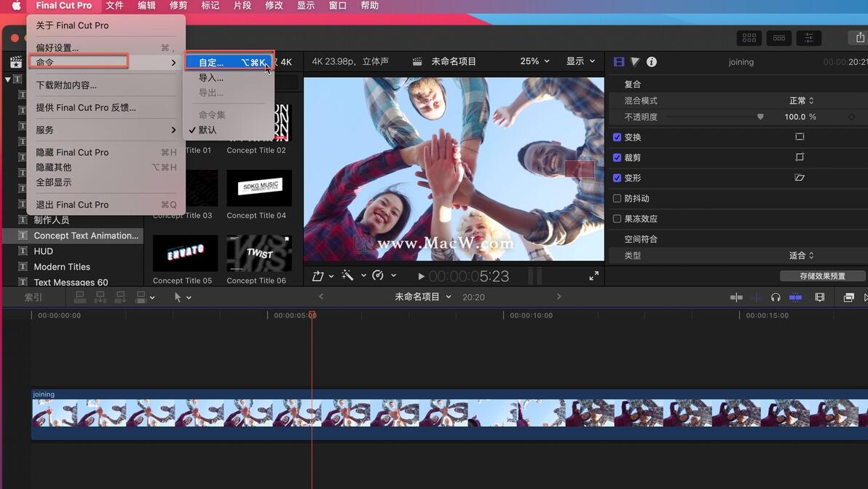
Task: Select the 命令 submenu entry
Action: click(x=106, y=63)
